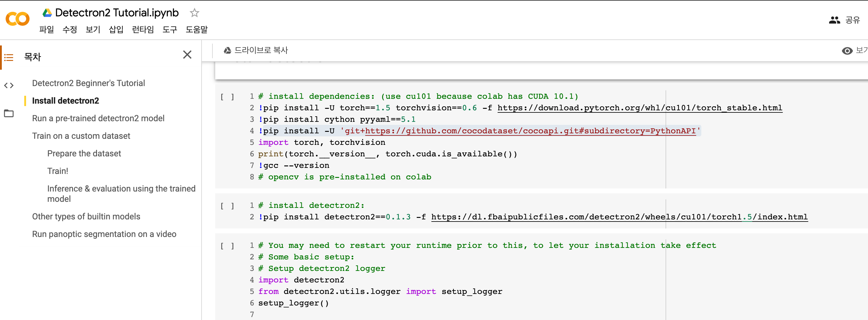Click the share people icon
Viewport: 868px width, 320px height.
tap(834, 20)
